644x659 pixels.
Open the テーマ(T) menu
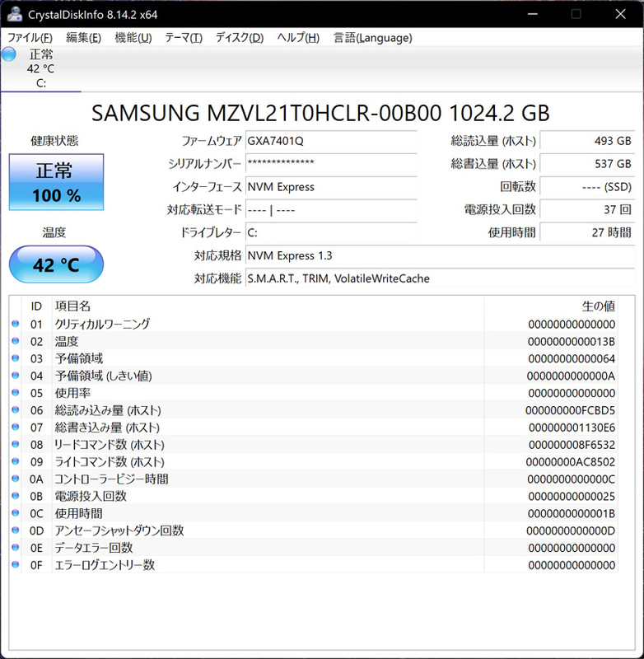point(184,38)
